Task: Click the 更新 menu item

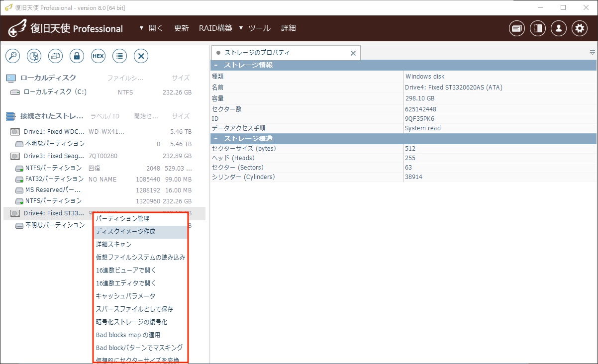Action: [x=182, y=28]
